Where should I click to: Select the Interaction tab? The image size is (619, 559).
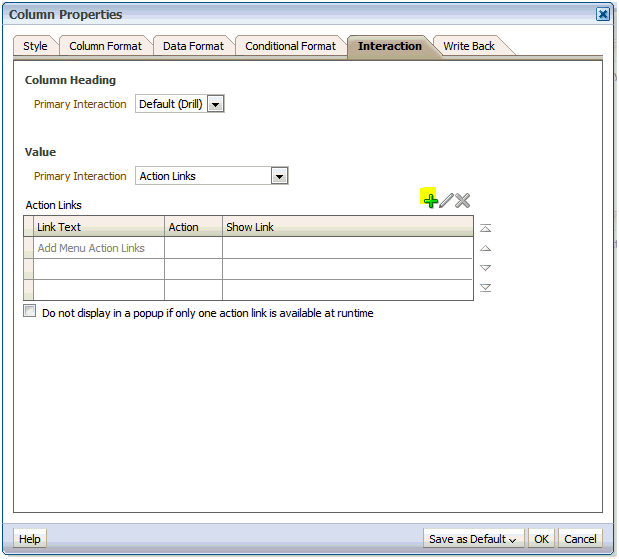390,46
